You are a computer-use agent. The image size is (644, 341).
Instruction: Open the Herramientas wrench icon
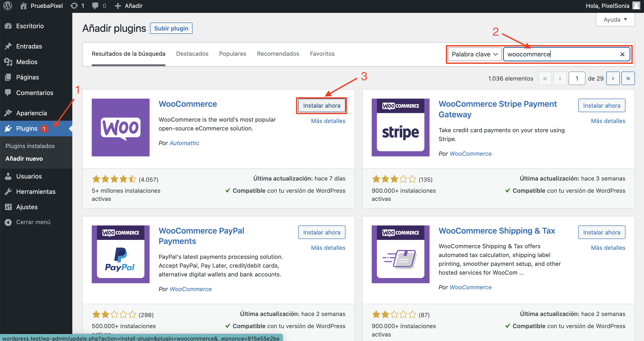[8, 191]
